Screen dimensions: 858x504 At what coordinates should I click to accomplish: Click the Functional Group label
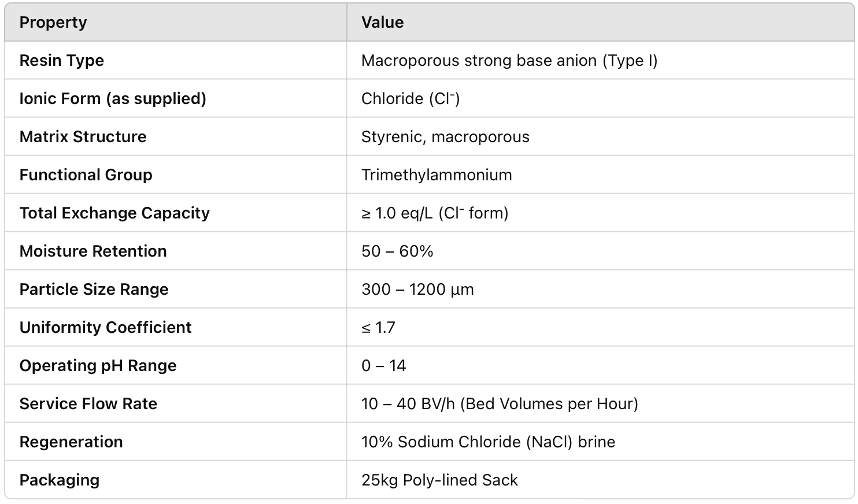(x=86, y=175)
